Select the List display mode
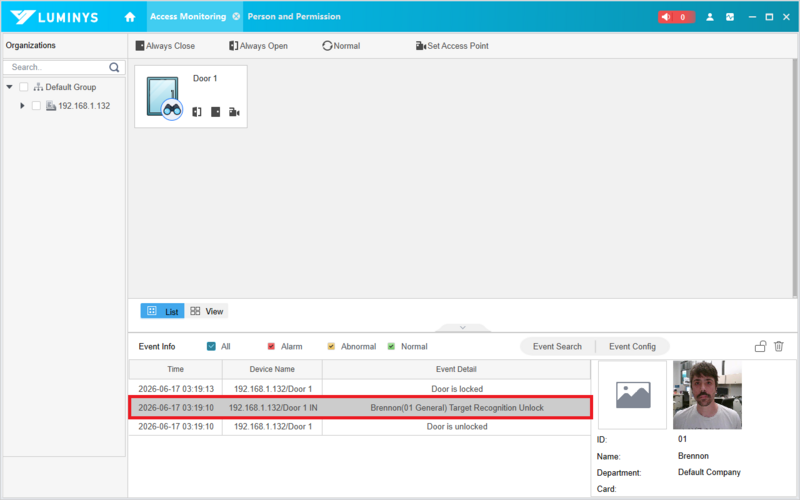 [162, 311]
